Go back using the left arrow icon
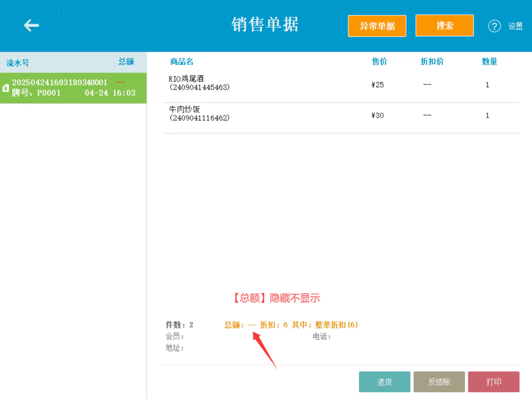 (31, 26)
